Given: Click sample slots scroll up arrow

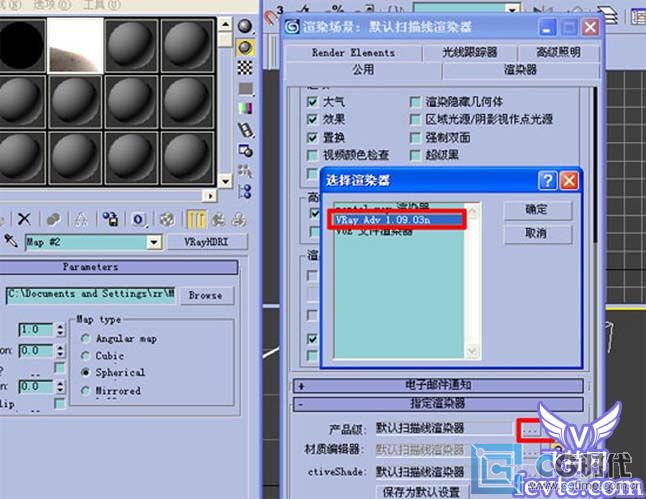Looking at the screenshot, I should [225, 24].
